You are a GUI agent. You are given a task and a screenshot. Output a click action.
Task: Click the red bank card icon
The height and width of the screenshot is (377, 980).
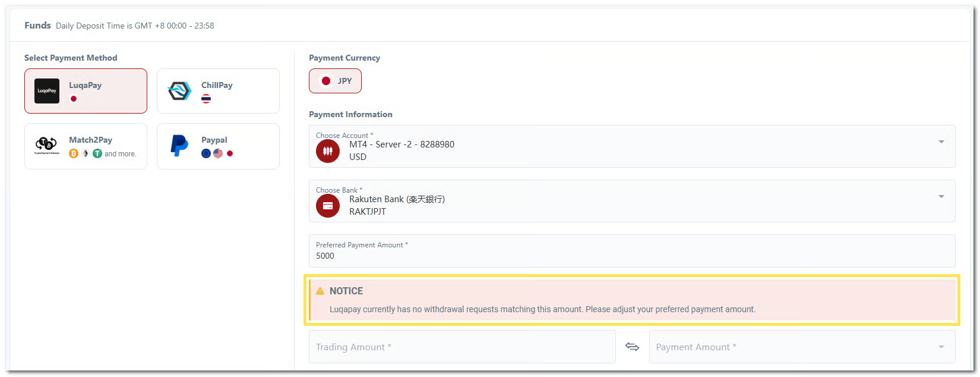pos(328,206)
